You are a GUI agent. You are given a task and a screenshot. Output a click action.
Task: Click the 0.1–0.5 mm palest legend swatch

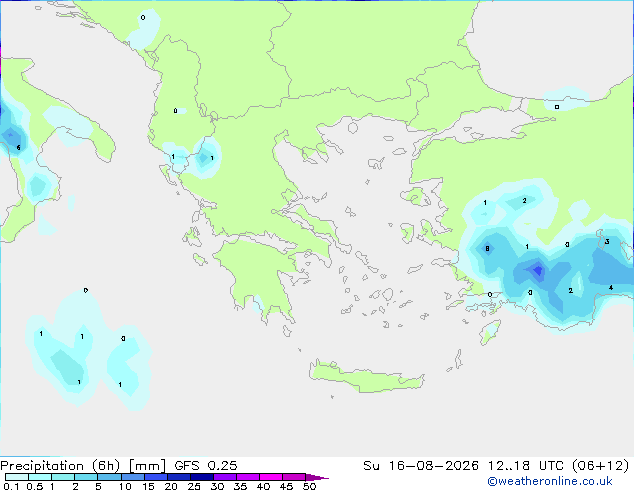17,477
